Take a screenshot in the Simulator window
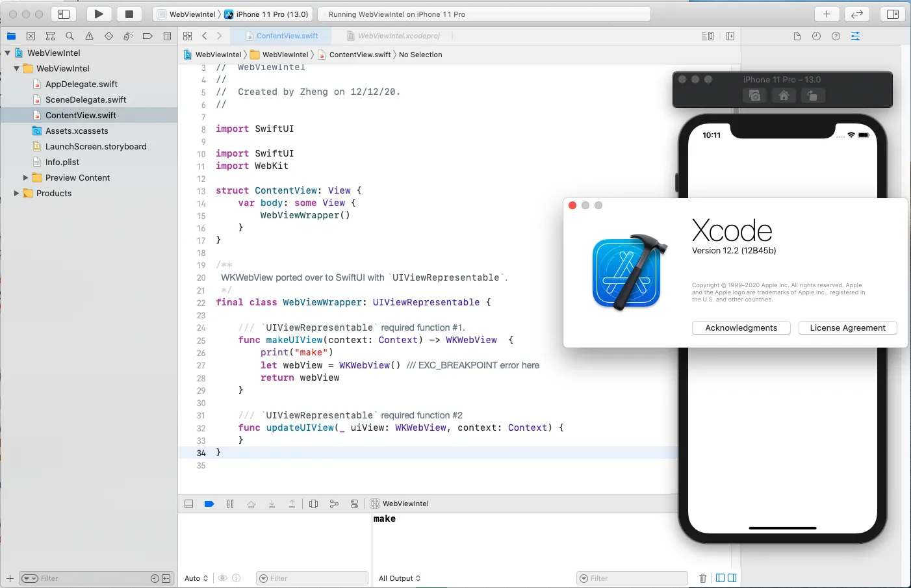This screenshot has width=911, height=588. point(754,96)
